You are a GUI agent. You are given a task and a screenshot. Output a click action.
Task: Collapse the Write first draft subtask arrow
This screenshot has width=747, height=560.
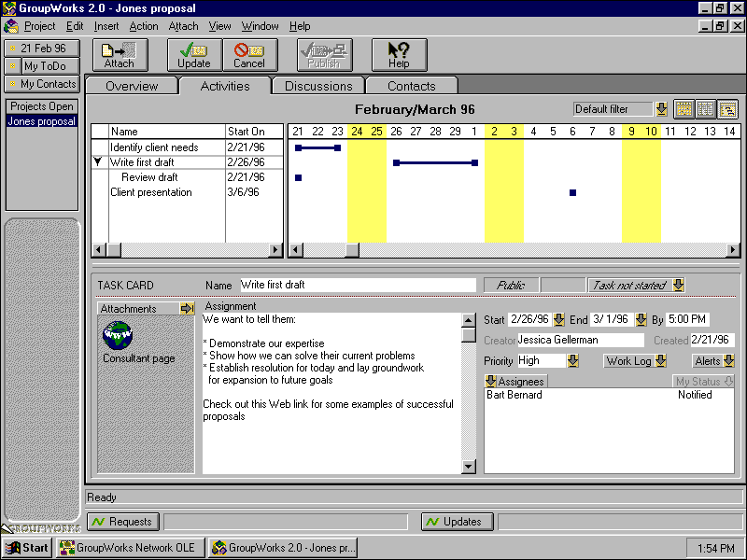click(98, 162)
